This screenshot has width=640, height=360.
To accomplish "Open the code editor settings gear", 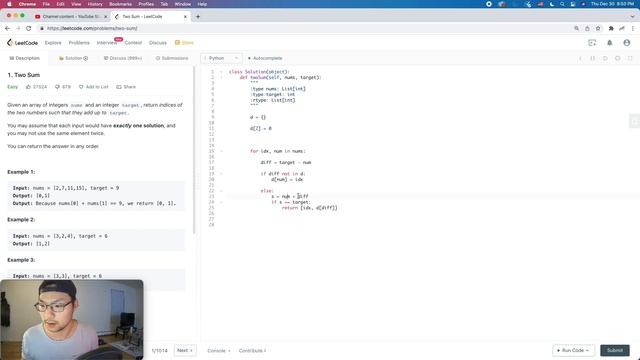I will (618, 58).
